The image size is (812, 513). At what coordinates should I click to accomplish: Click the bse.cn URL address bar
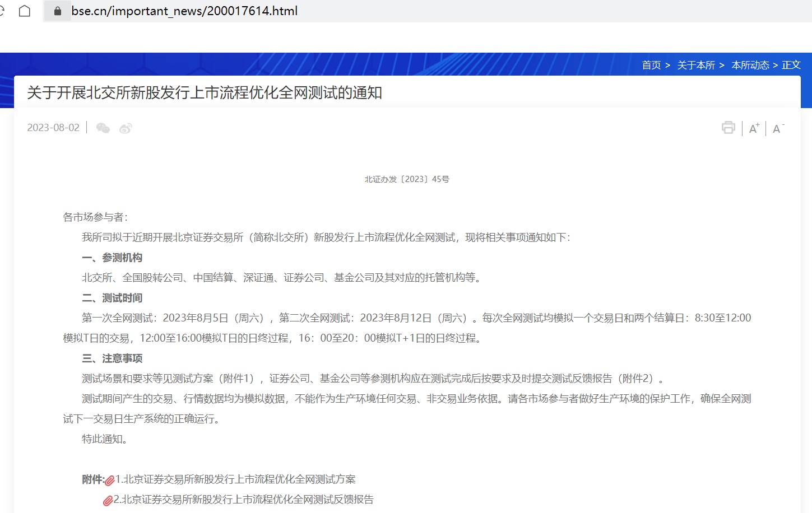point(184,11)
